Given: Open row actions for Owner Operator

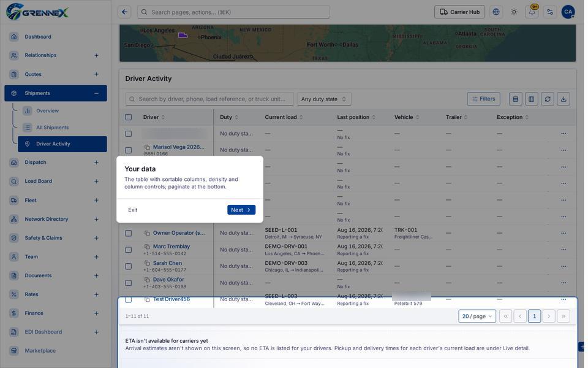Looking at the screenshot, I should click(563, 233).
